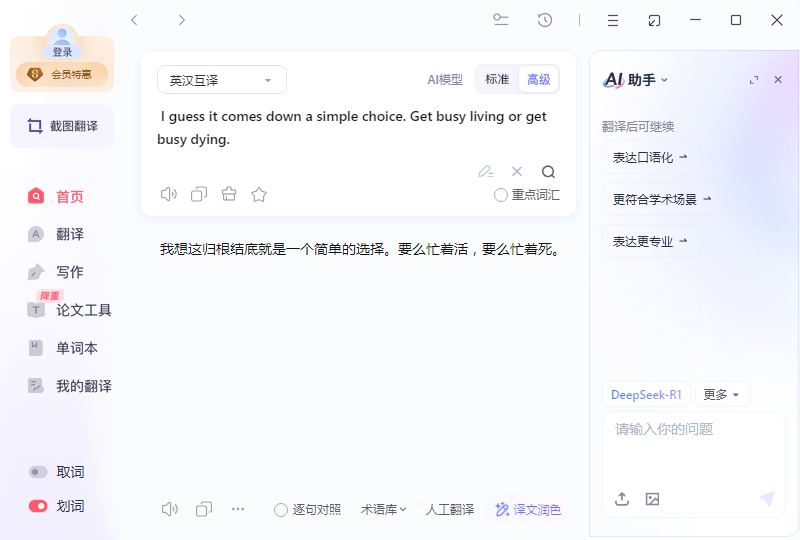Toggle the word-select (划词) switch
This screenshot has height=540, width=800.
(x=38, y=506)
